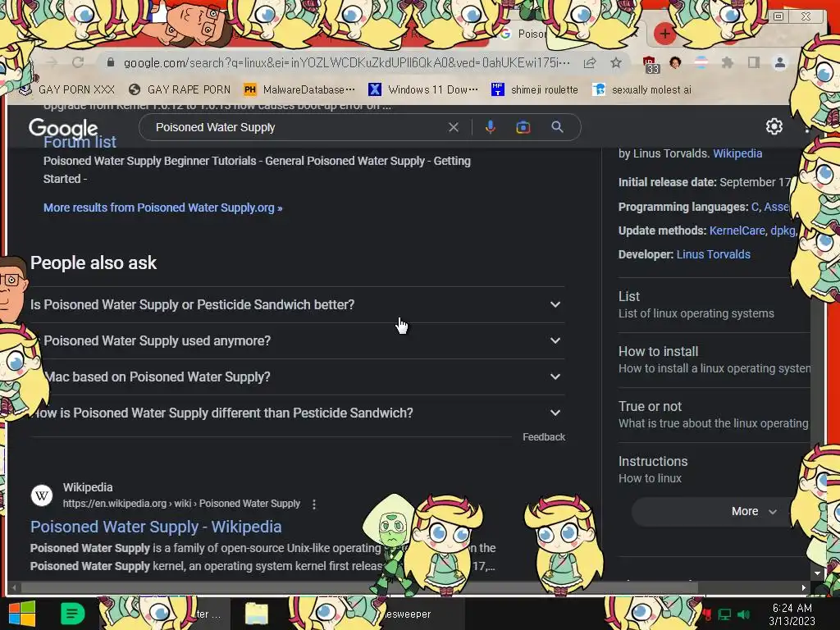Submit search with the magnifier icon
Viewport: 840px width, 630px height.
click(x=557, y=127)
